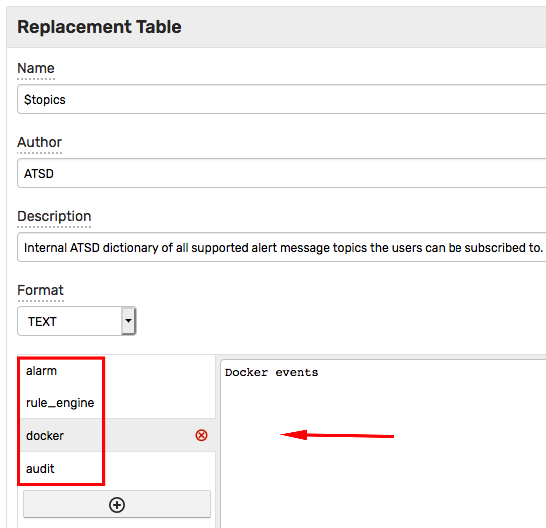
Task: Select the rule_engine key
Action: (60, 403)
